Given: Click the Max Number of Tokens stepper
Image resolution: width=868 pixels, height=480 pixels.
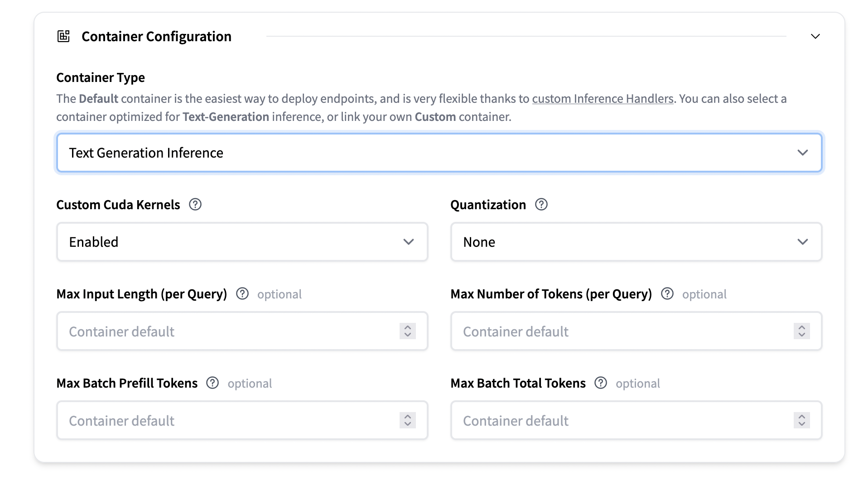Looking at the screenshot, I should click(x=801, y=331).
